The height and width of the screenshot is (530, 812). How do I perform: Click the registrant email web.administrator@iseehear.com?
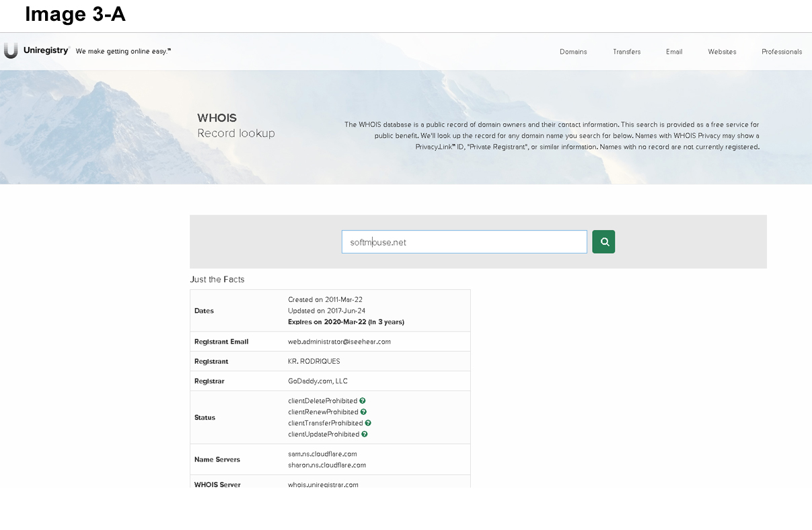click(x=339, y=342)
